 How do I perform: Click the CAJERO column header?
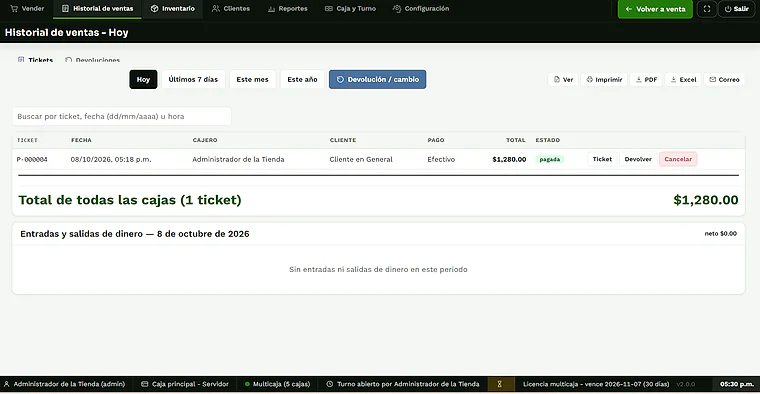tap(205, 140)
